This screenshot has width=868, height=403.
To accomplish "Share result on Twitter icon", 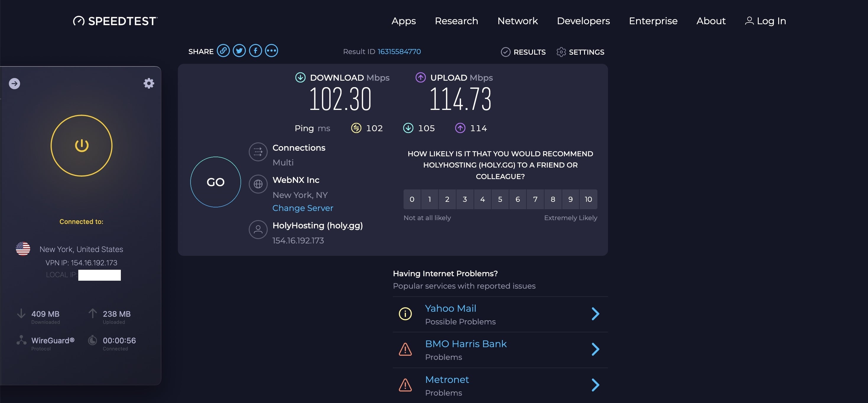I will (x=239, y=51).
